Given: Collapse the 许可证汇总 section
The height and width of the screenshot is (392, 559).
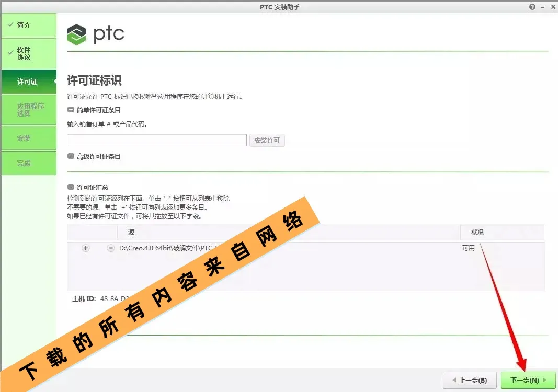Looking at the screenshot, I should 71,187.
